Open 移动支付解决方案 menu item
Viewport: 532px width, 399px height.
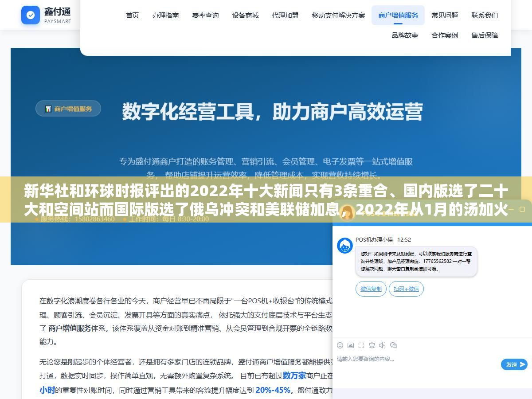pos(338,15)
